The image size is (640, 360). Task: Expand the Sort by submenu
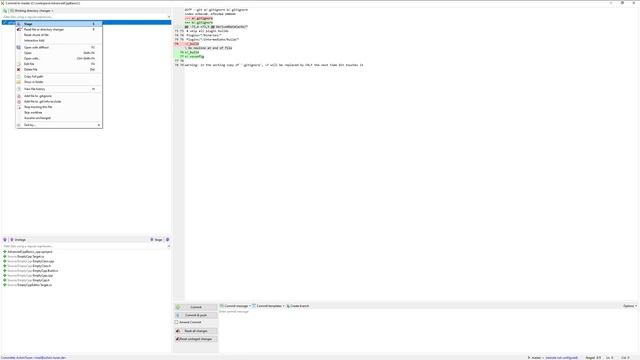[59, 125]
